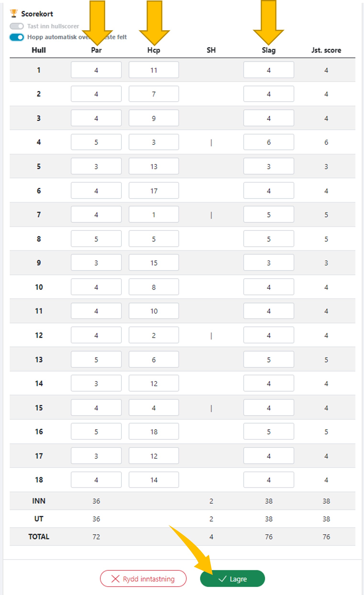Select the Par field for hole 10
This screenshot has width=364, height=595.
click(x=96, y=287)
